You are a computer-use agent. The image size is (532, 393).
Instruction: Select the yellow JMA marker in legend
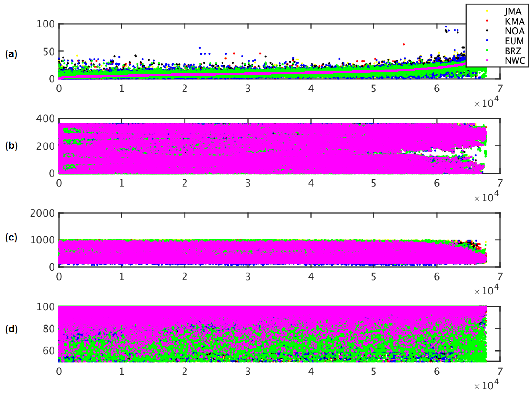[x=487, y=11]
